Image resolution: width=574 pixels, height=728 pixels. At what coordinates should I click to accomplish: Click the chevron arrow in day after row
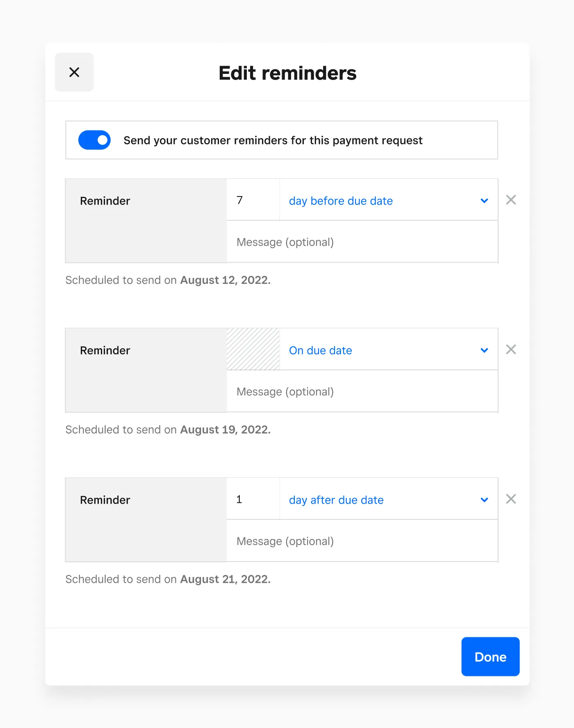tap(484, 500)
